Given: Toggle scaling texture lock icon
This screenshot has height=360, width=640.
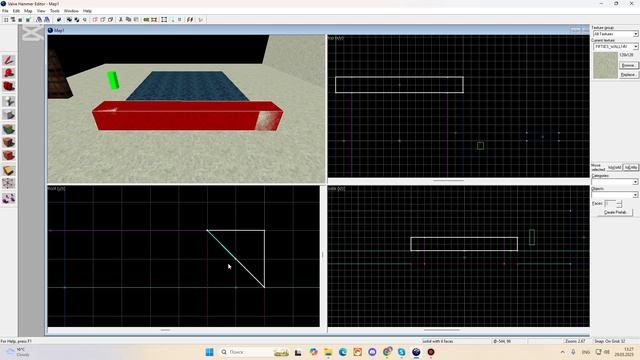Looking at the screenshot, I should coord(190,20).
